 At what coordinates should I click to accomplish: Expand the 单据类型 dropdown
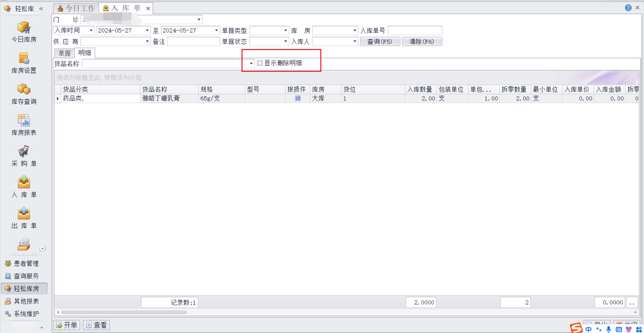click(x=286, y=31)
